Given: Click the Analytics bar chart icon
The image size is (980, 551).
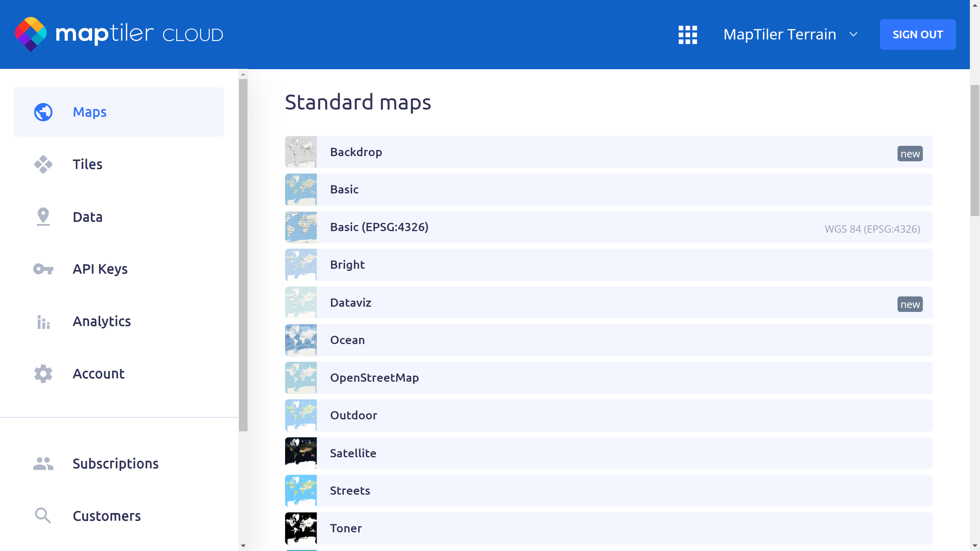Looking at the screenshot, I should point(43,322).
